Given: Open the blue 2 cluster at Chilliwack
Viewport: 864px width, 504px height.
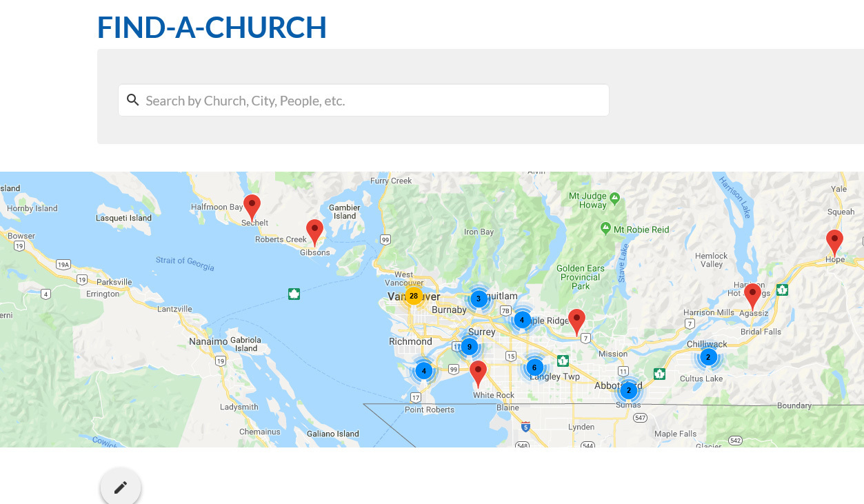Looking at the screenshot, I should tap(708, 357).
